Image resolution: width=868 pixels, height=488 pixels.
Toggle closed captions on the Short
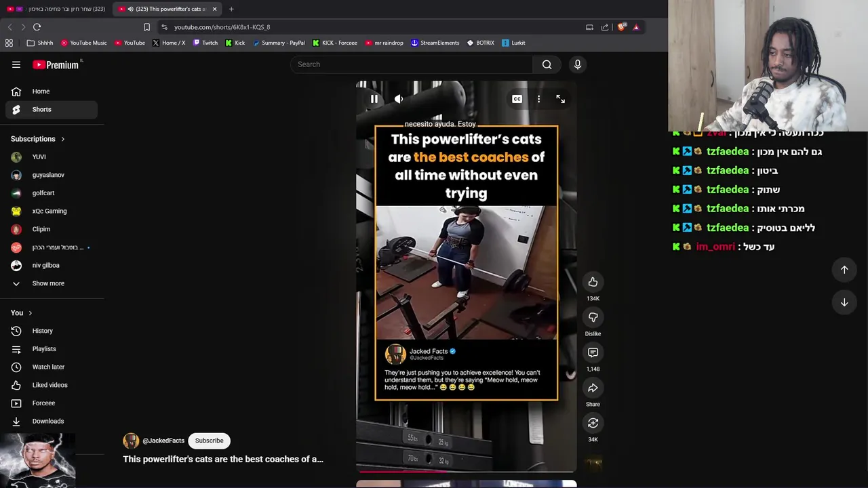click(517, 99)
